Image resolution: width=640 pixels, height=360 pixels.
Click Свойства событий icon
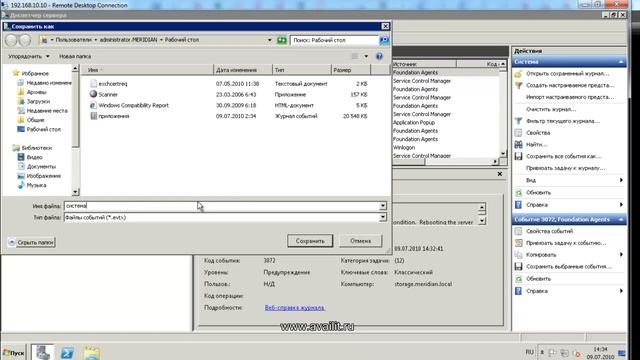518,231
